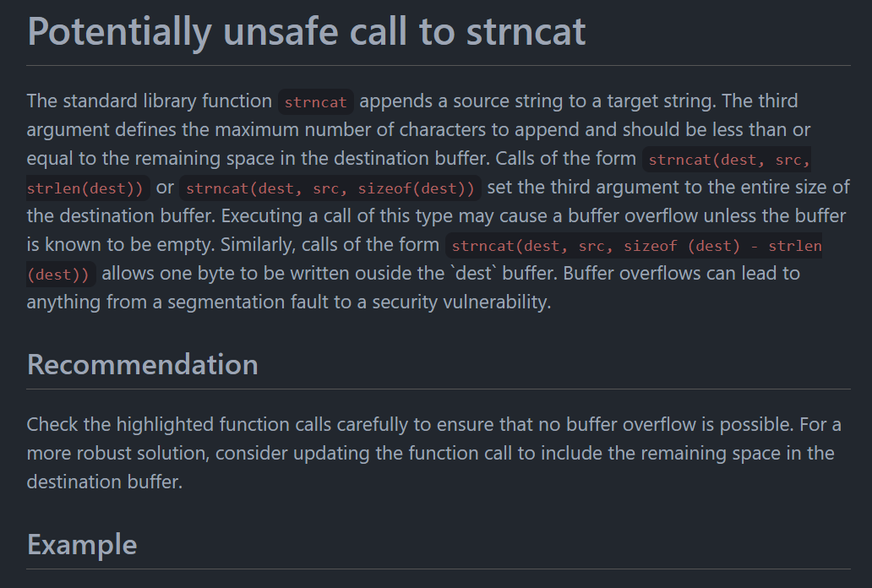Click the 'strlen(dest))' code fragment
This screenshot has width=872, height=588.
(x=88, y=188)
